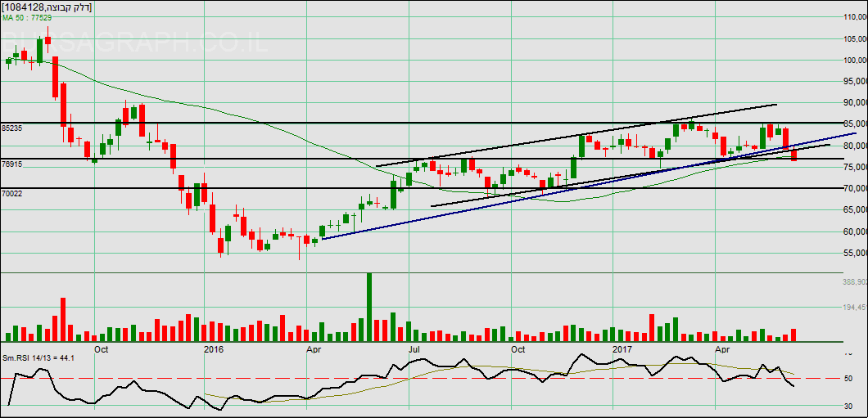Click the tallest green volume bar
This screenshot has height=418, width=868.
(368, 306)
